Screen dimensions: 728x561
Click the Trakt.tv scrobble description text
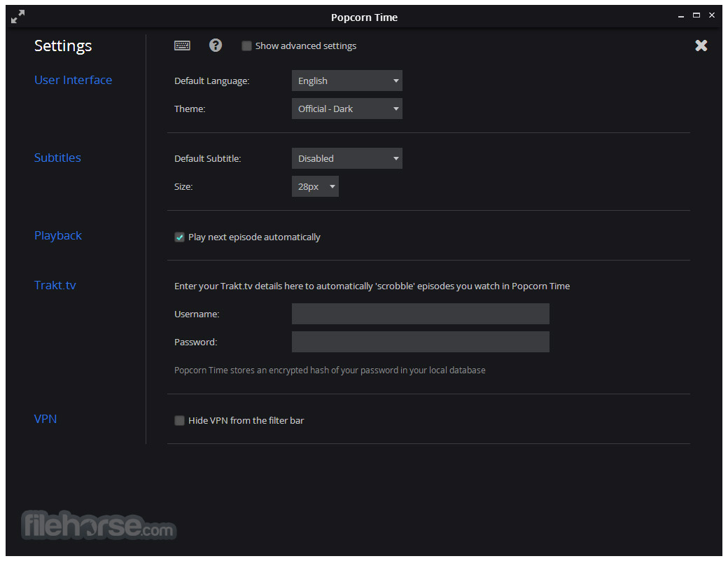372,286
